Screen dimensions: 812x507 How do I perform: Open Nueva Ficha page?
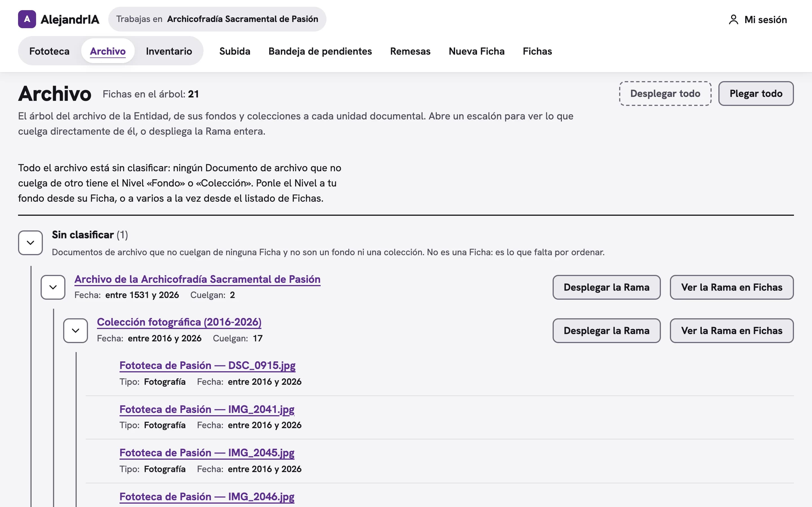click(476, 51)
